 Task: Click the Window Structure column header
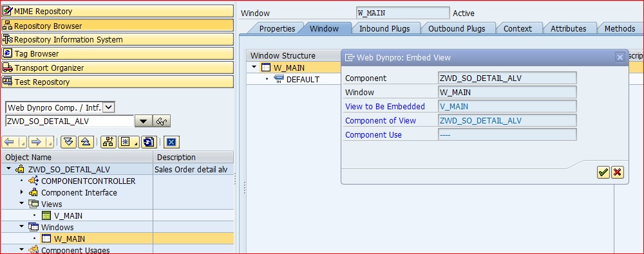[x=294, y=55]
